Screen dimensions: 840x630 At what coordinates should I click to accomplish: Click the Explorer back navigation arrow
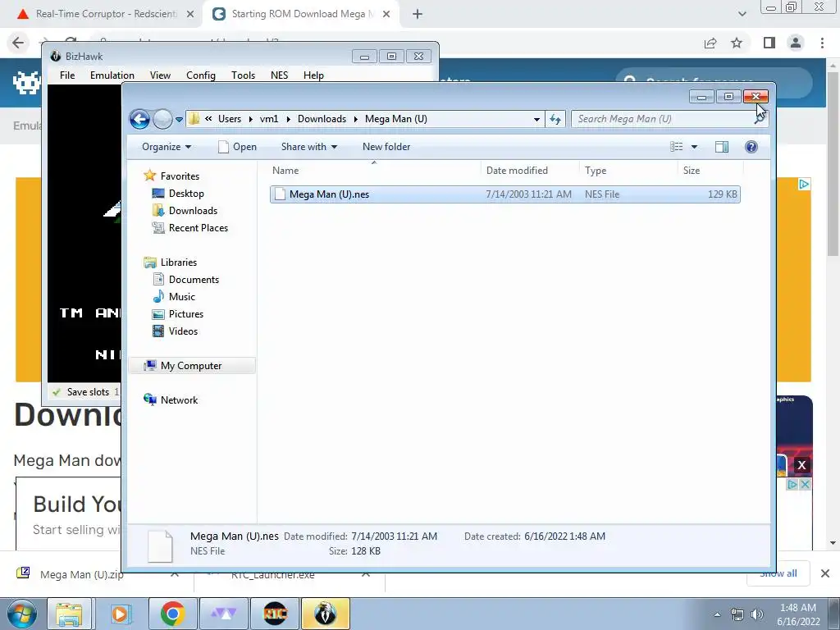pyautogui.click(x=139, y=119)
